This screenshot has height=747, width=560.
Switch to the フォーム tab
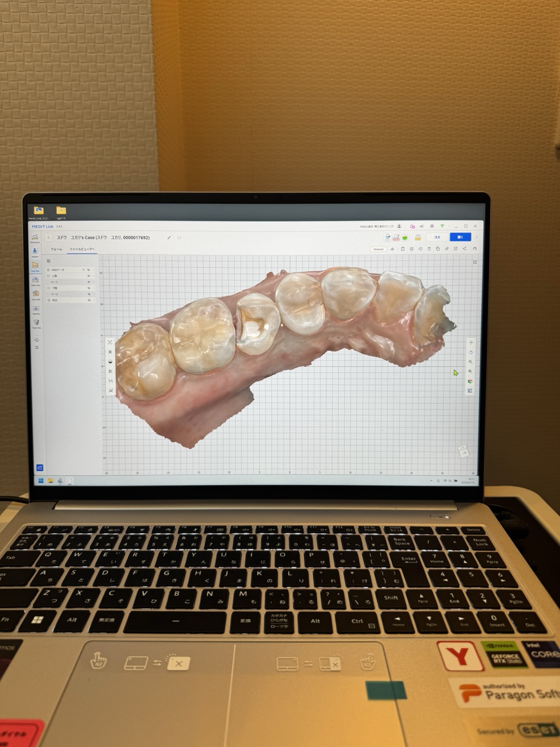pos(56,249)
